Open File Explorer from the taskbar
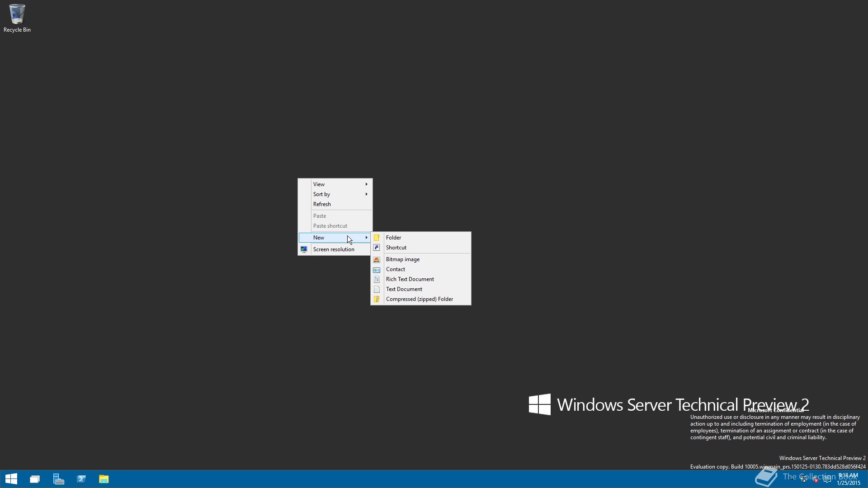 [x=104, y=479]
